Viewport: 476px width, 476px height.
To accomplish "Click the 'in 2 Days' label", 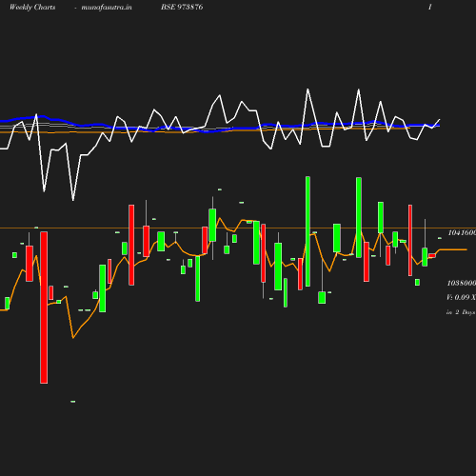I will (x=461, y=312).
